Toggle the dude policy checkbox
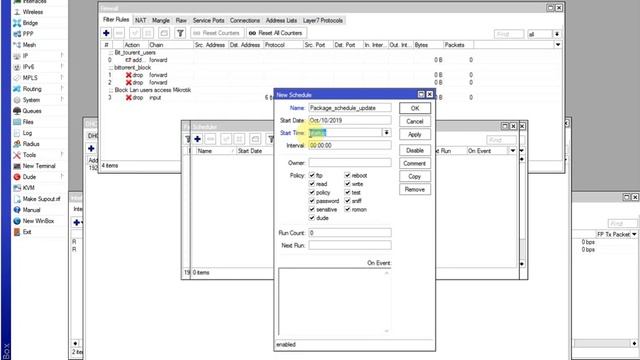640x360 pixels. coord(312,218)
